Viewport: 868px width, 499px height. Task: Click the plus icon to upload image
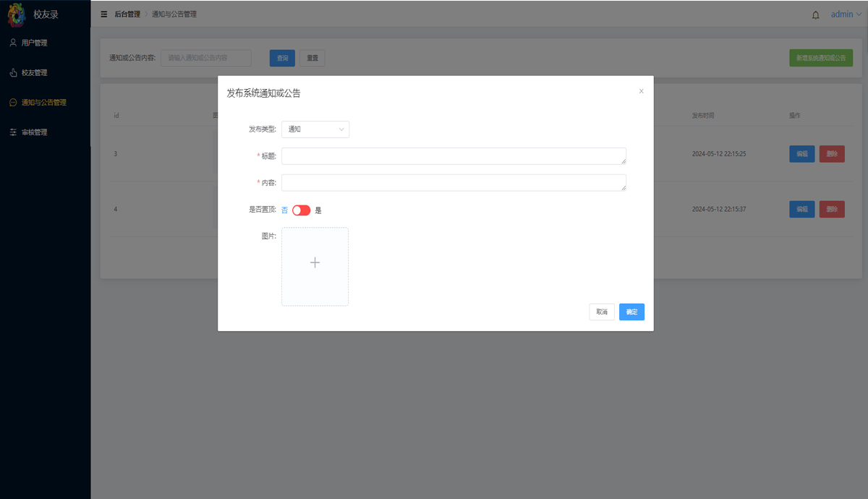(315, 263)
